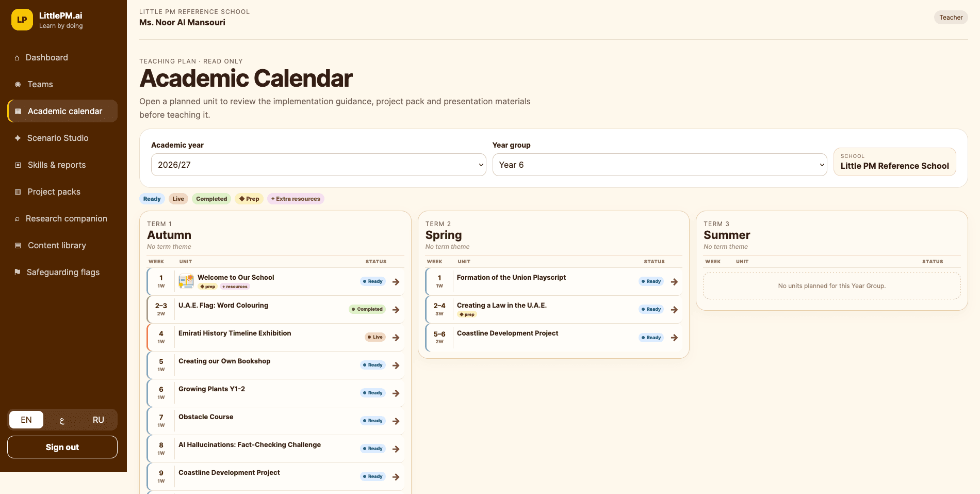Open the Year group dropdown
The height and width of the screenshot is (494, 980).
pyautogui.click(x=660, y=165)
